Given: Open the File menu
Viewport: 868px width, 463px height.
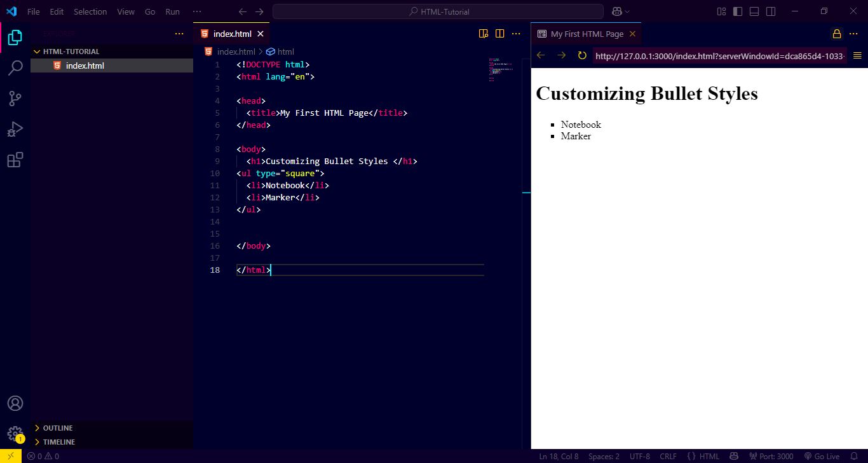Looking at the screenshot, I should [x=33, y=11].
